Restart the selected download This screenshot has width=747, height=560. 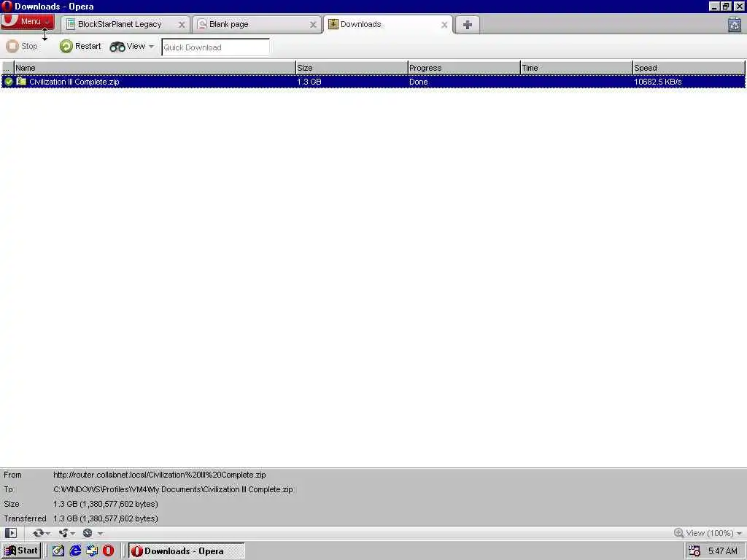tap(80, 46)
